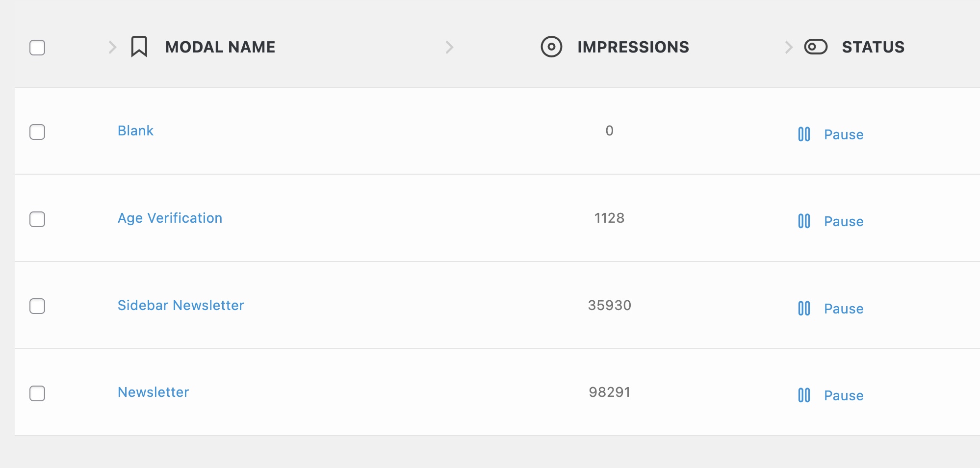Click the pause icon for Newsletter modal

click(804, 395)
